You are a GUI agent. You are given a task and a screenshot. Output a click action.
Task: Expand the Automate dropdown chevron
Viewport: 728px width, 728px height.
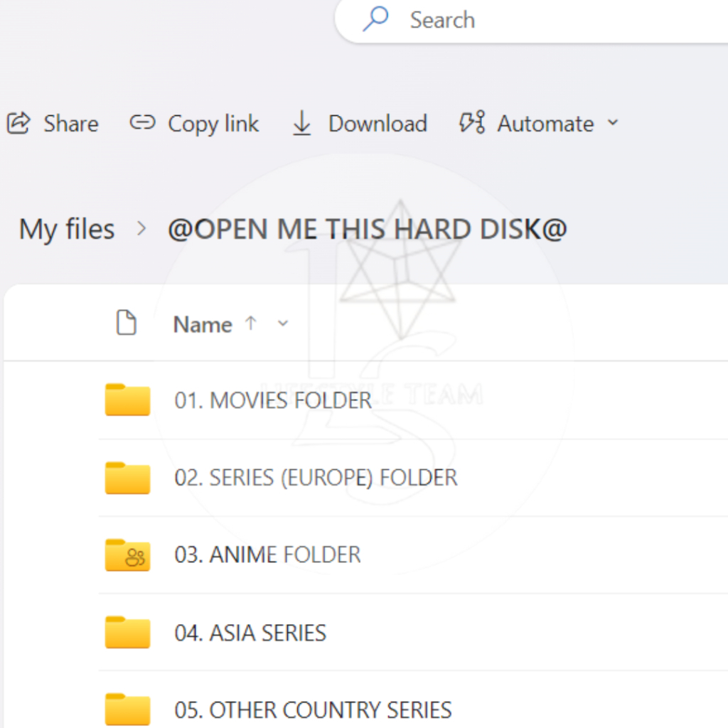[x=614, y=123]
